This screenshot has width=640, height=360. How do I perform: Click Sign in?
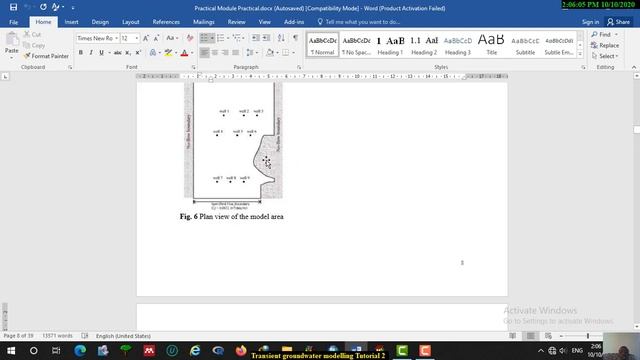591,22
